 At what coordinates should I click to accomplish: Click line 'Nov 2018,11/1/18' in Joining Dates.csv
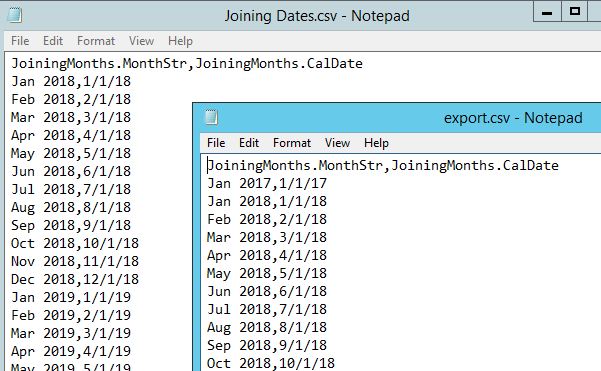75,262
